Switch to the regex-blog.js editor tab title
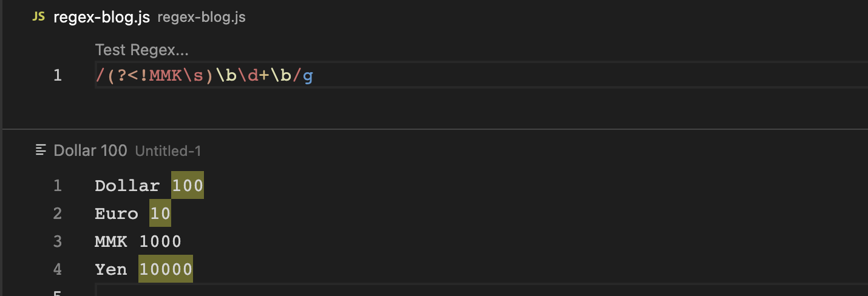 (x=101, y=17)
